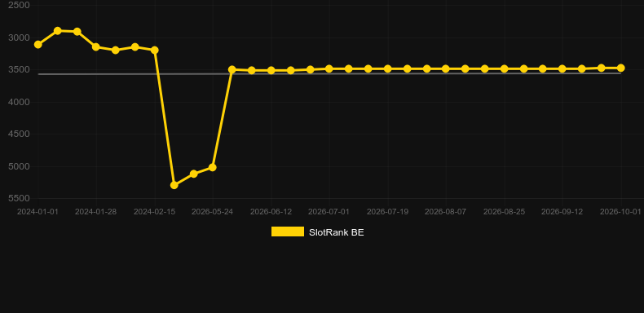This screenshot has width=644, height=313.
Task: Click the 2026-07-01 x-axis date label
Action: tap(329, 212)
